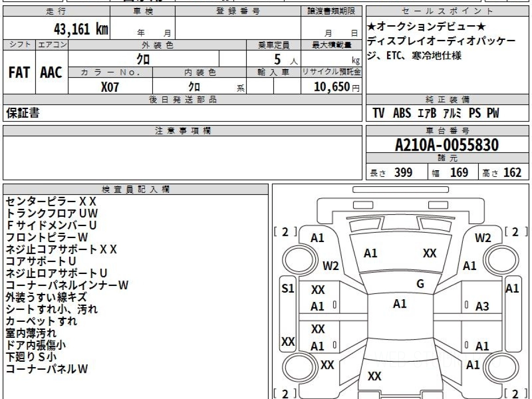Click the 室内薄汚れ note line
This screenshot has height=399, width=532.
pyautogui.click(x=31, y=333)
